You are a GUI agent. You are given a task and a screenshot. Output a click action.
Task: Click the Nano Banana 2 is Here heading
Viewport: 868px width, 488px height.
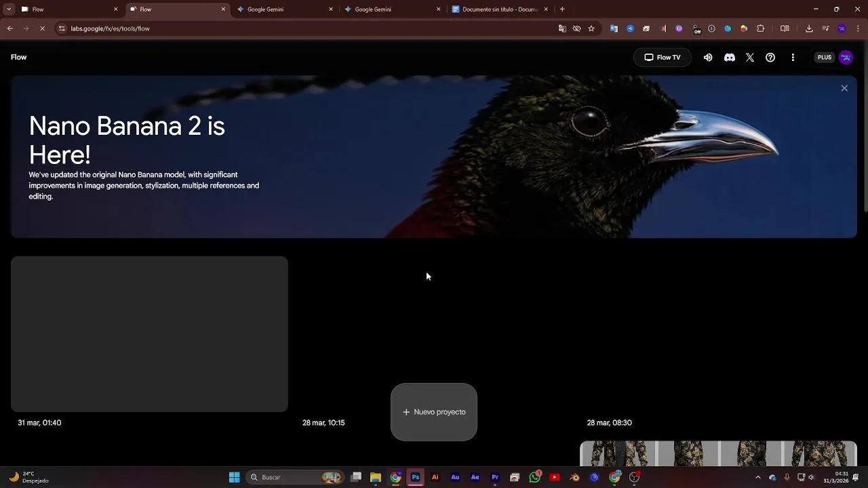127,140
